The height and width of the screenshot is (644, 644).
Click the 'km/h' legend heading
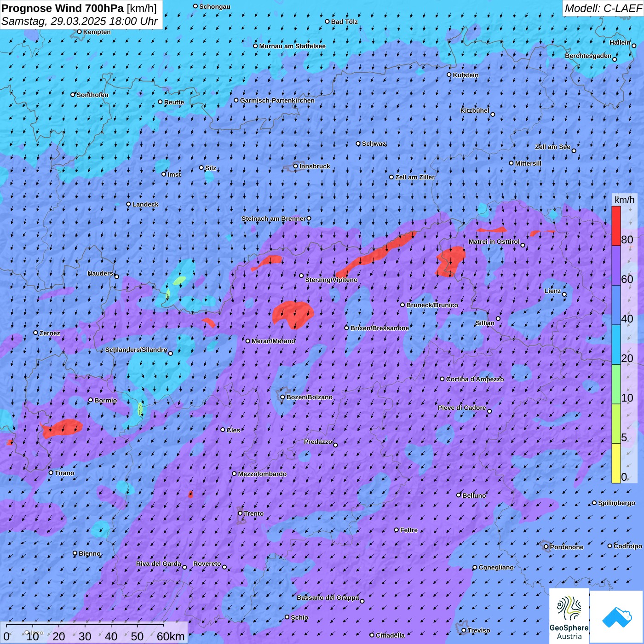624,200
